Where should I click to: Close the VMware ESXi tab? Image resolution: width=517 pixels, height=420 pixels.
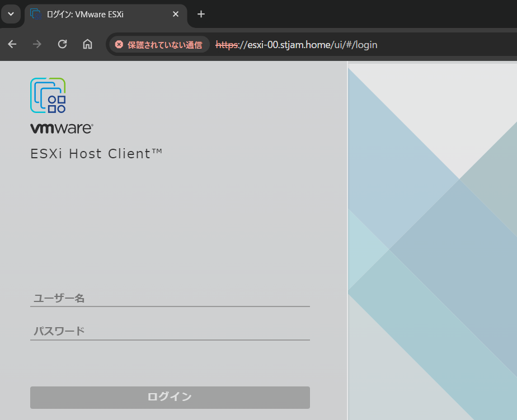(x=176, y=14)
